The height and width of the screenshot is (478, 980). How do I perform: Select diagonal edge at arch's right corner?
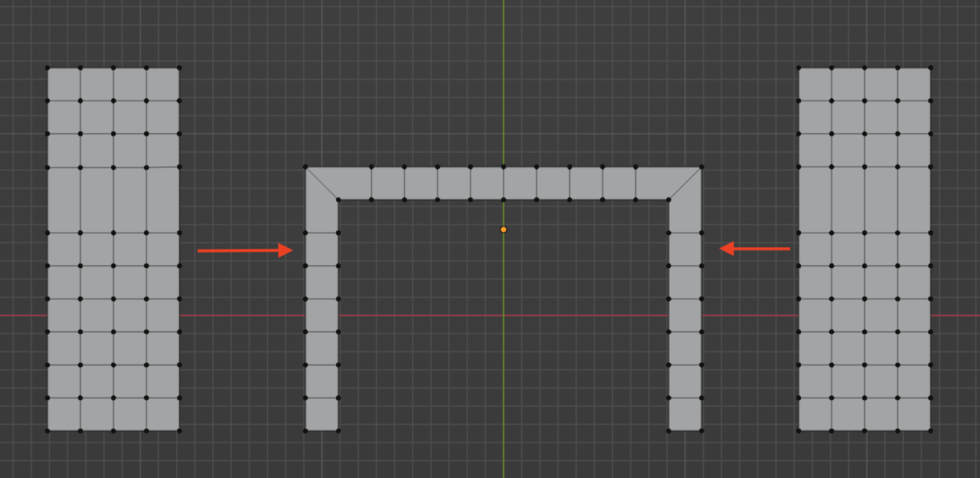pyautogui.click(x=685, y=183)
